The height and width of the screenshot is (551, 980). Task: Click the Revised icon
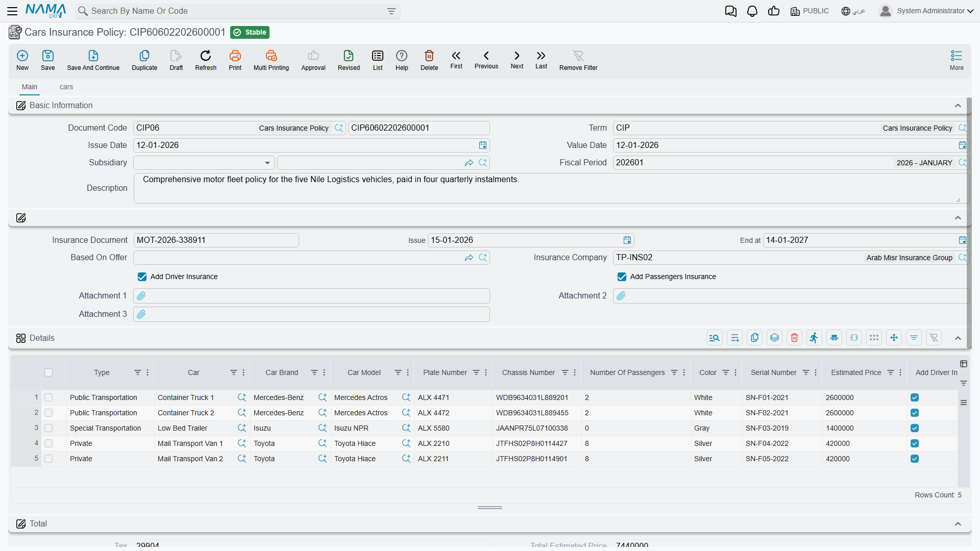(349, 56)
